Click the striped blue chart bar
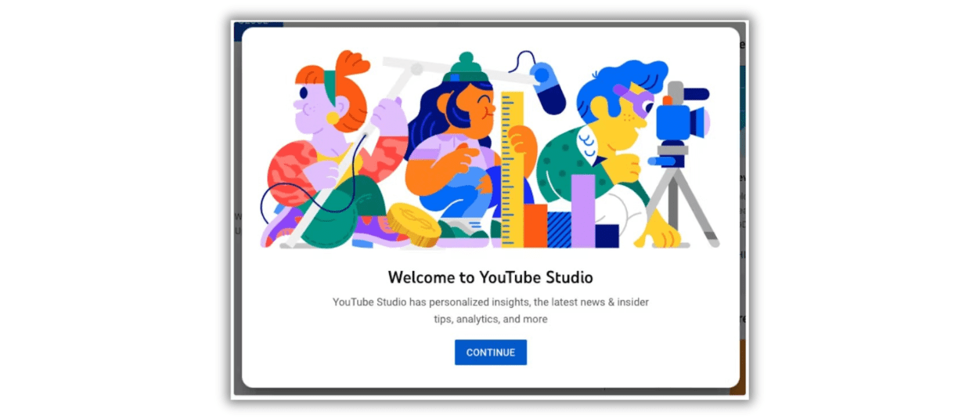The image size is (980, 420). click(x=559, y=230)
